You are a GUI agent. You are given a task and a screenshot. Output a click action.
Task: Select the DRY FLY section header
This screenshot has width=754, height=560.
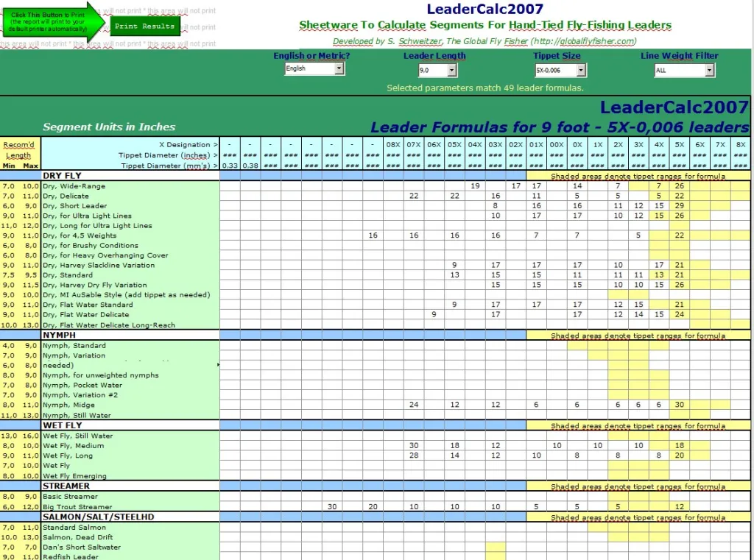pyautogui.click(x=62, y=176)
